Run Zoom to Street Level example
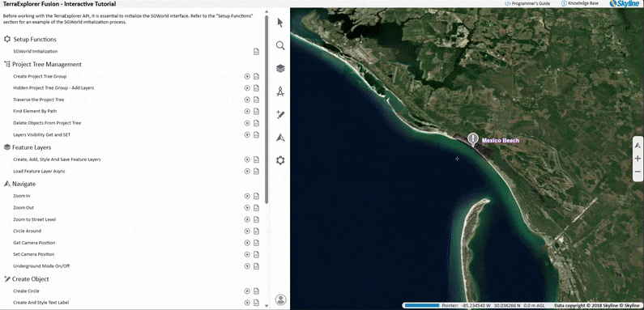644x310 pixels. 247,219
